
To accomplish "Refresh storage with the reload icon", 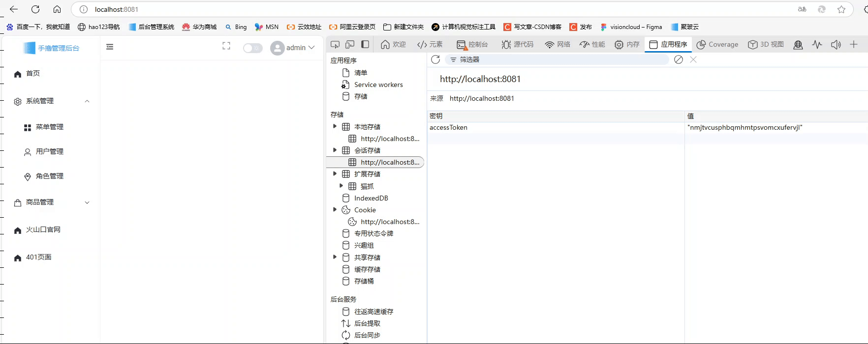I will [435, 59].
